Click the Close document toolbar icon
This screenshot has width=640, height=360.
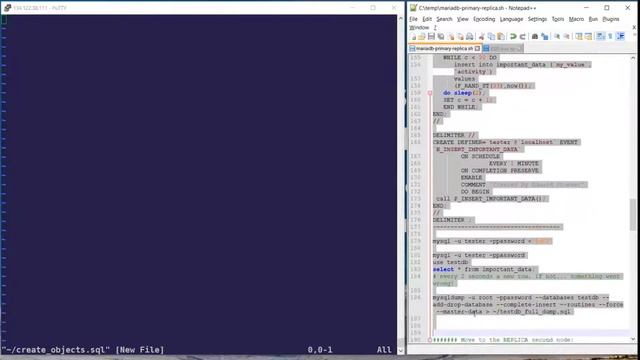[x=451, y=37]
